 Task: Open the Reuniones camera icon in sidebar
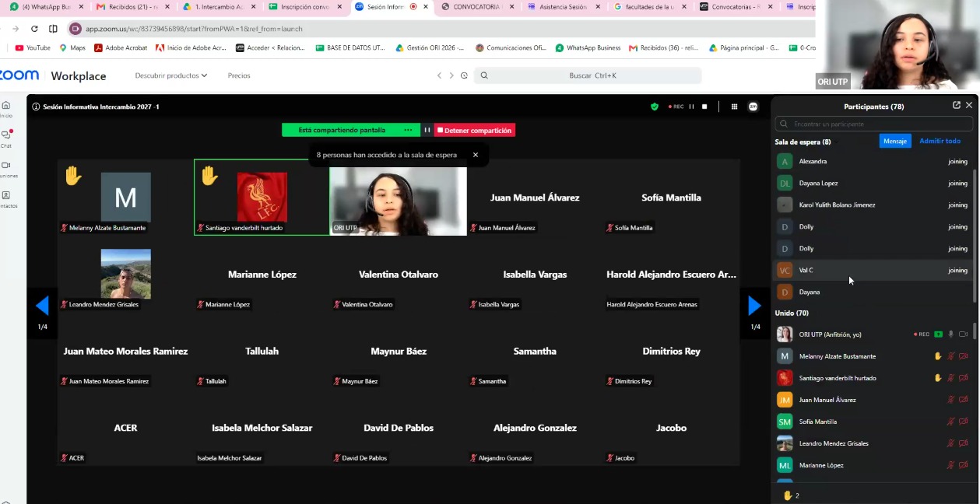(x=6, y=165)
